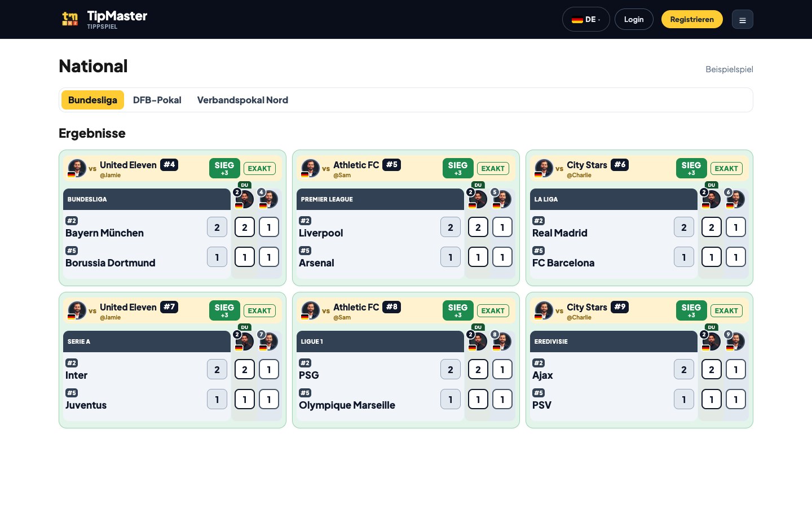Click the Bayern München team name
This screenshot has height=508, width=812.
click(x=104, y=233)
